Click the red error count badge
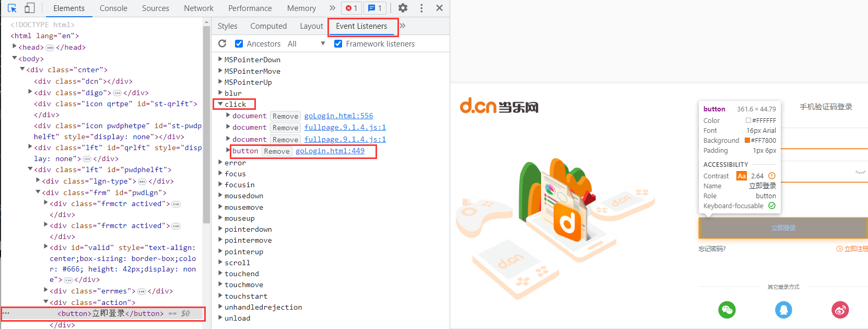This screenshot has height=329, width=868. [351, 8]
